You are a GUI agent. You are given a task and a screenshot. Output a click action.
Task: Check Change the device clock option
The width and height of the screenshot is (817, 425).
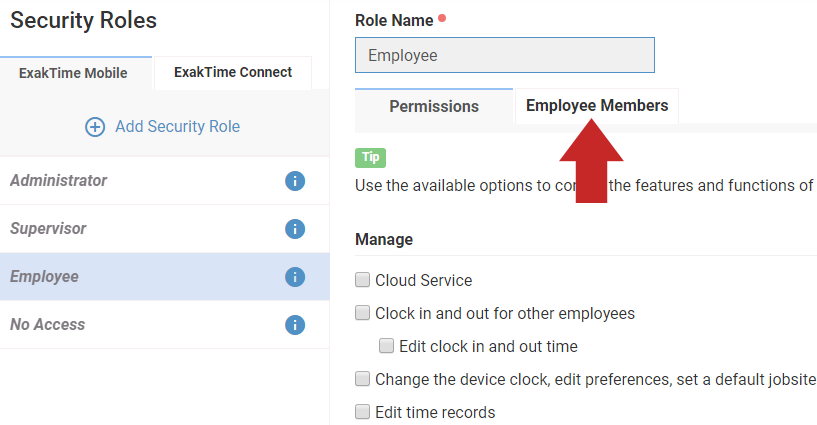[363, 379]
